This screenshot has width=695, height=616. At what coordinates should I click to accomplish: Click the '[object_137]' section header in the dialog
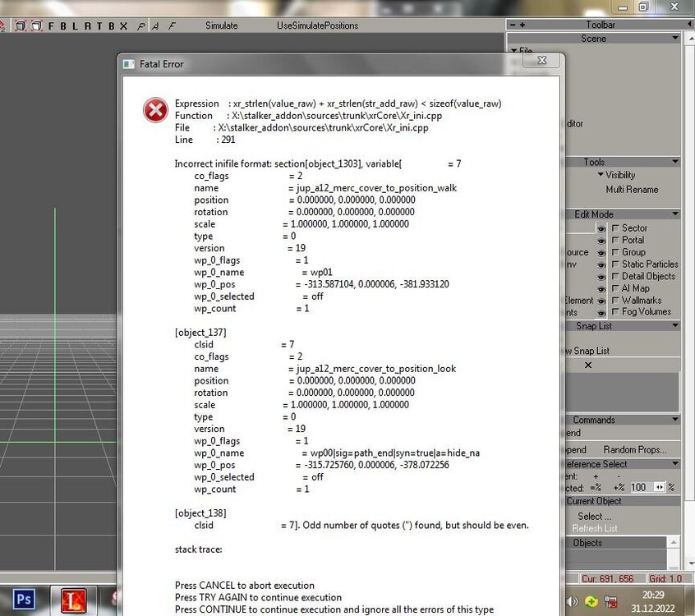200,333
